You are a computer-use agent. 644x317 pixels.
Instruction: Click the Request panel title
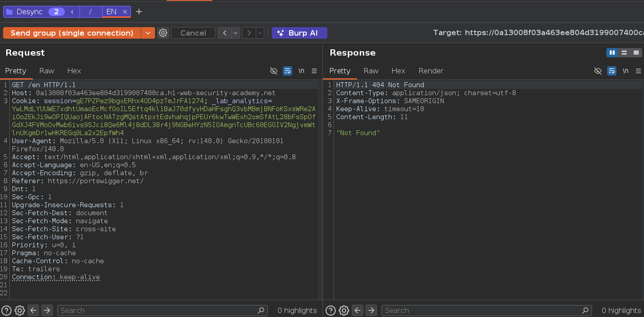point(25,52)
